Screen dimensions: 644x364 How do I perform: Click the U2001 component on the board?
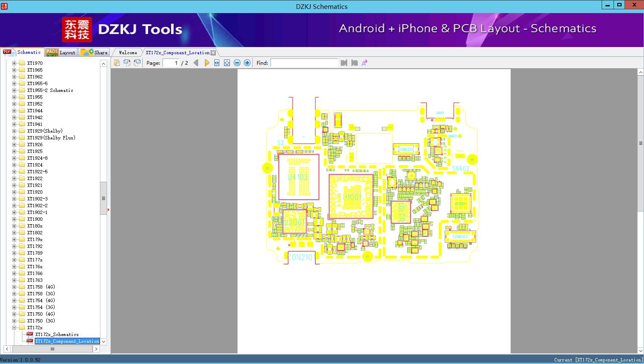[294, 222]
